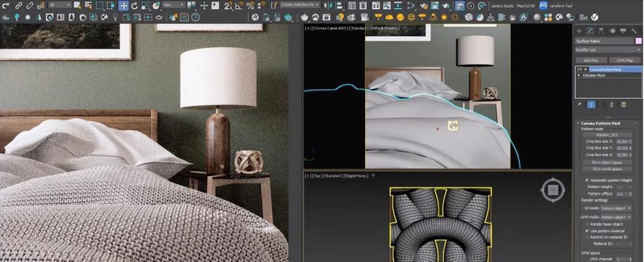Click the Use Pivot Point Center icon
This screenshot has height=262, width=644.
193,6
